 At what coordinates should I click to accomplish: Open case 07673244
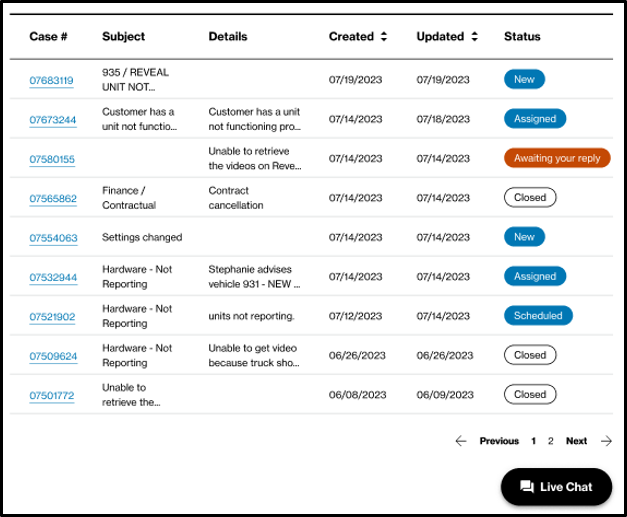coord(52,120)
